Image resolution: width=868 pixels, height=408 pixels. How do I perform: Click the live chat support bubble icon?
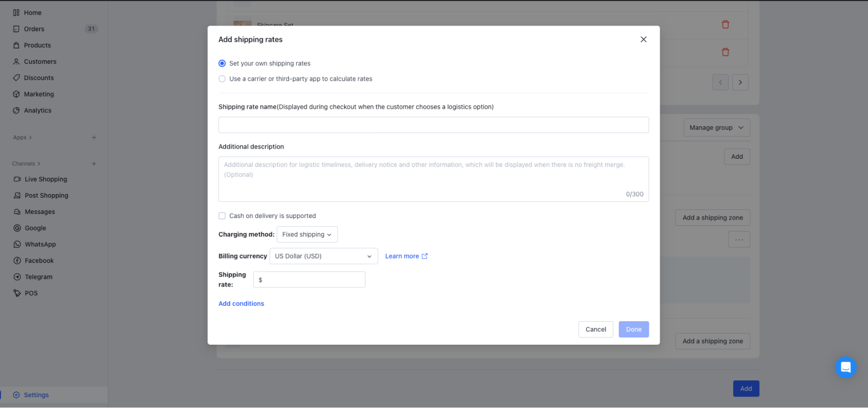[x=846, y=367]
